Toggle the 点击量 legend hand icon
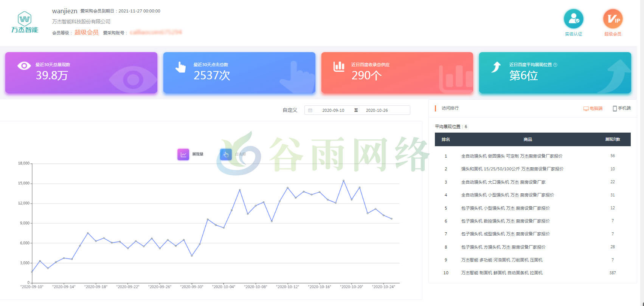 tap(226, 155)
